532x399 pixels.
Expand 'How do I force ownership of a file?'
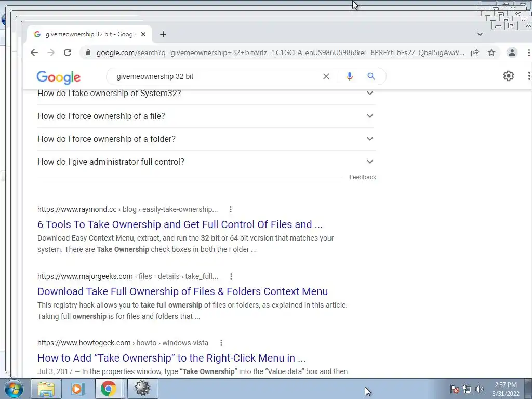coord(206,116)
